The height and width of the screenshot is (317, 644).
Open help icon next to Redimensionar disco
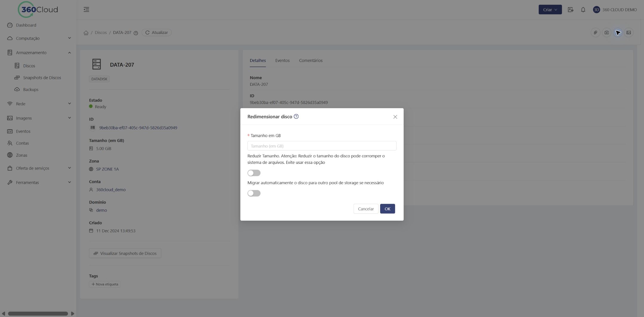click(296, 116)
